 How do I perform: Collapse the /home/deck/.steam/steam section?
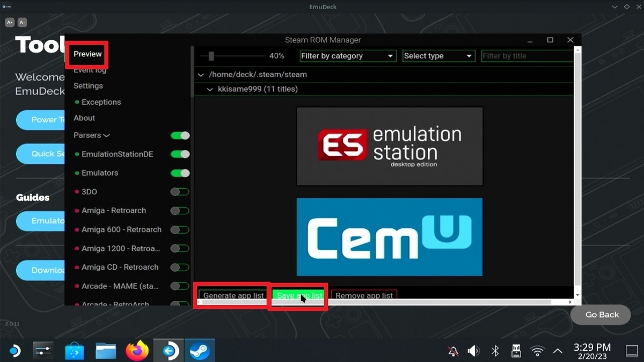201,75
